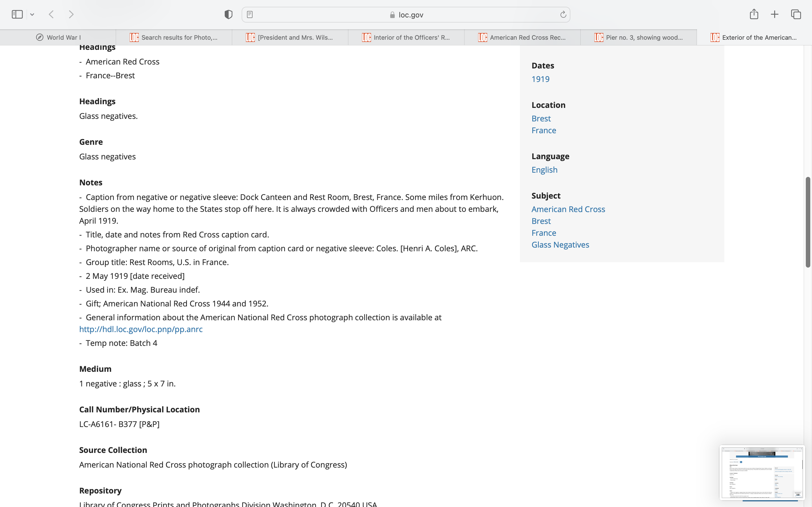Open the Pier no. 3 tab
Screen dimensions: 812x507
click(639, 37)
